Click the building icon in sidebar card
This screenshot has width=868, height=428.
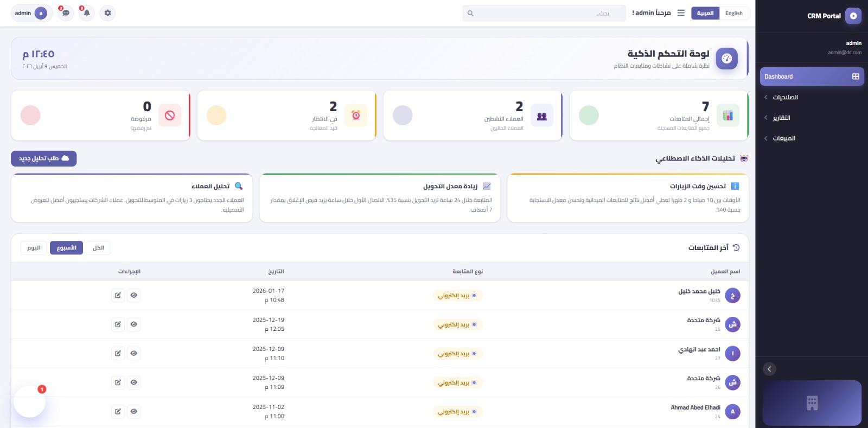pos(812,403)
